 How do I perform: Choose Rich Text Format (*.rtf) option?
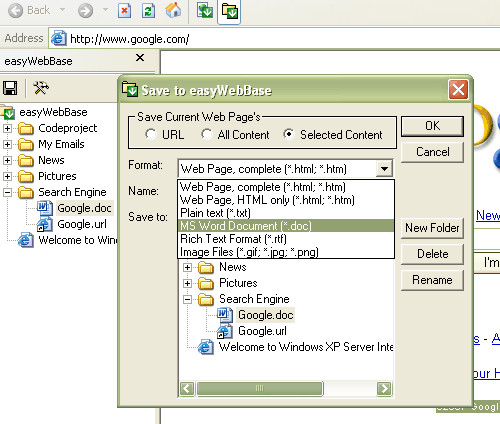pos(286,239)
